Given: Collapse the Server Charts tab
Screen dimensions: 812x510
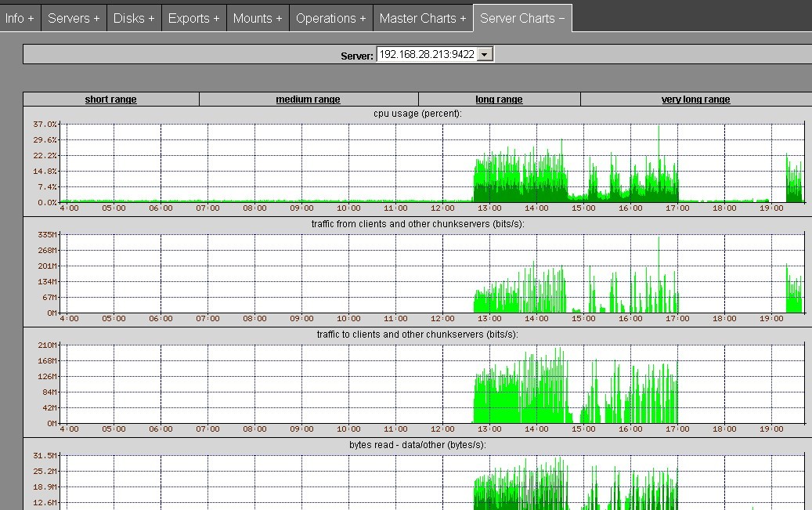Looking at the screenshot, I should [x=522, y=18].
